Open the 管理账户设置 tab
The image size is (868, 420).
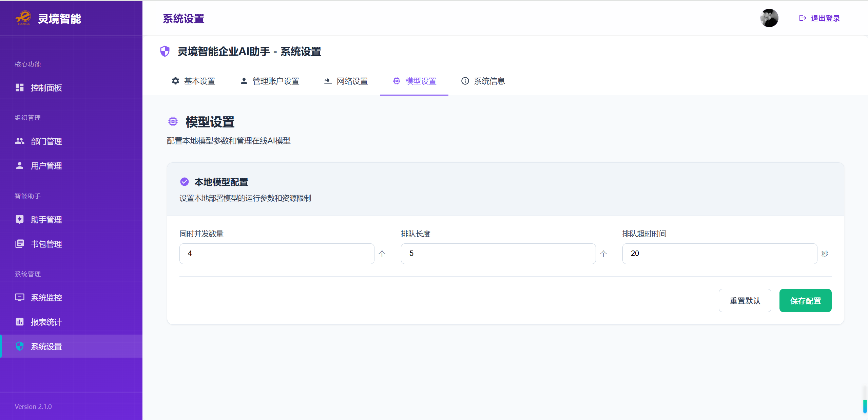coord(270,81)
